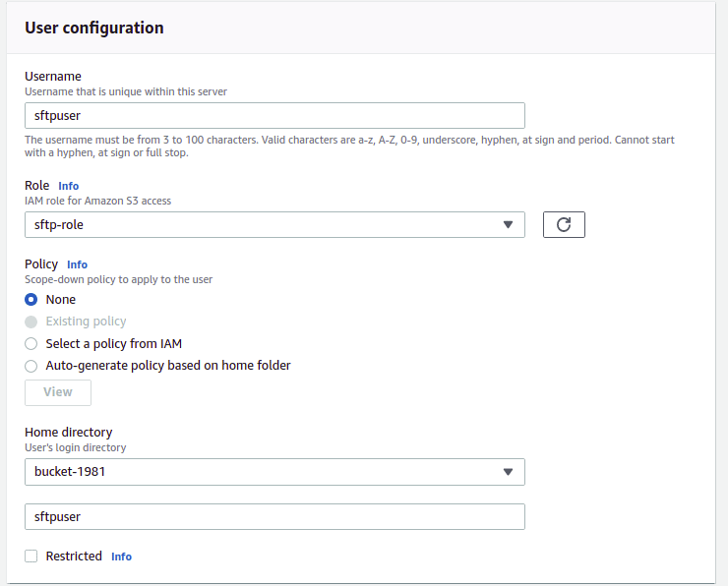
Task: Select the None policy radio button
Action: click(31, 300)
